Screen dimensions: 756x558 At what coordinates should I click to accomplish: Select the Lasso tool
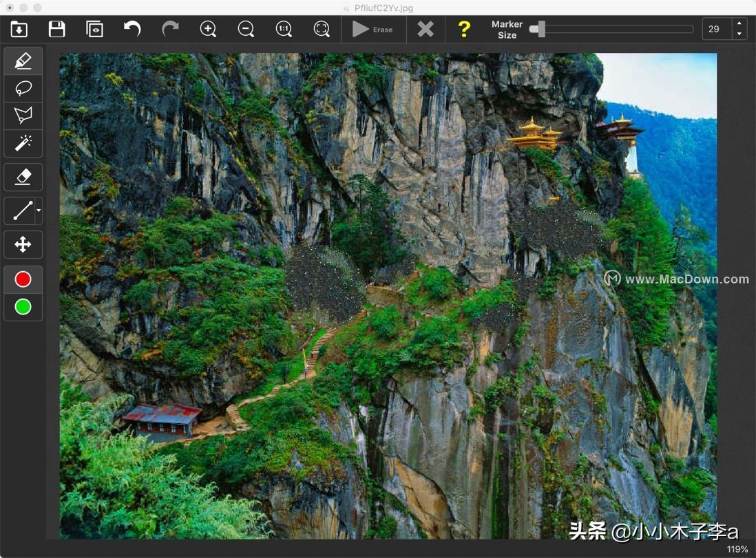coord(23,88)
